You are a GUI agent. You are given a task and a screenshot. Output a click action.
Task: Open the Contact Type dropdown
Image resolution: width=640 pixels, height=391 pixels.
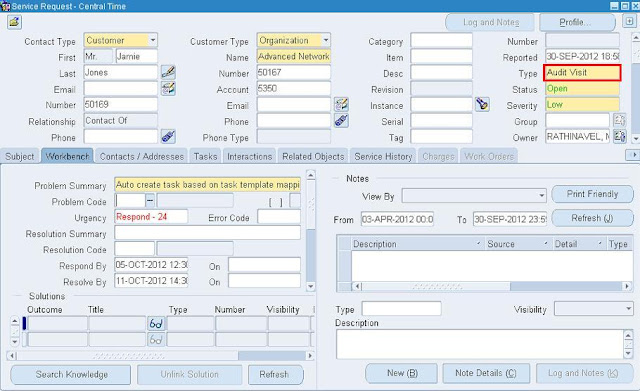[x=153, y=40]
